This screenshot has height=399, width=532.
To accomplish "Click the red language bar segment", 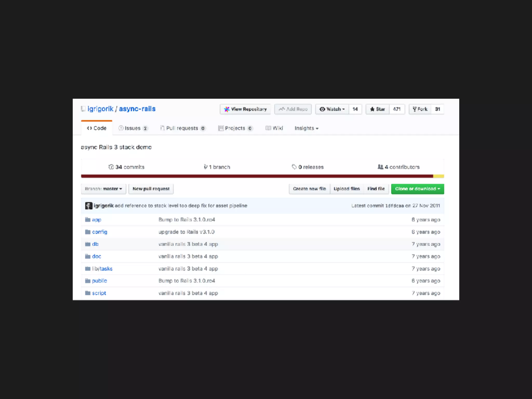I will [257, 176].
